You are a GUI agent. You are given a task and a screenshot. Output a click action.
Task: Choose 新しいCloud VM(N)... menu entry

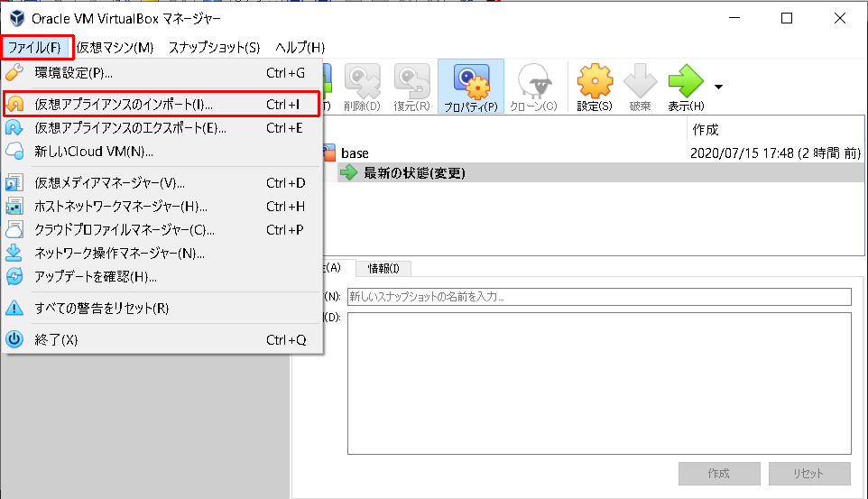pos(162,152)
